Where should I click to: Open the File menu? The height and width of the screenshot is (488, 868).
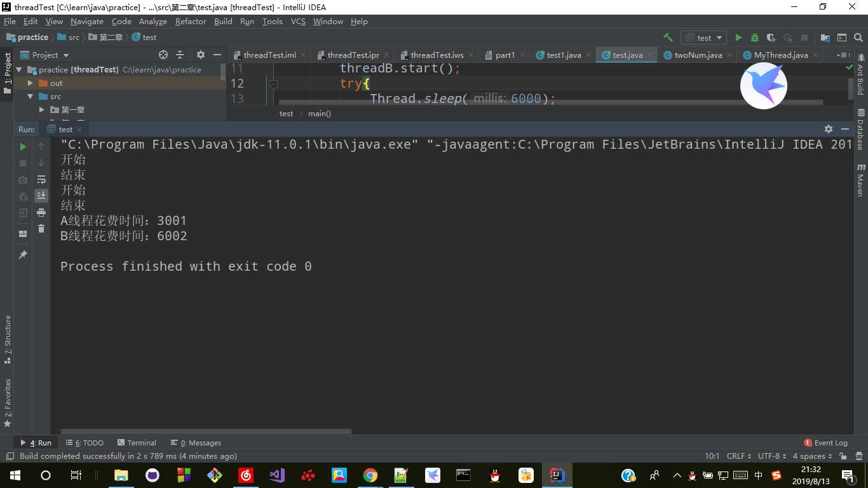pos(10,21)
